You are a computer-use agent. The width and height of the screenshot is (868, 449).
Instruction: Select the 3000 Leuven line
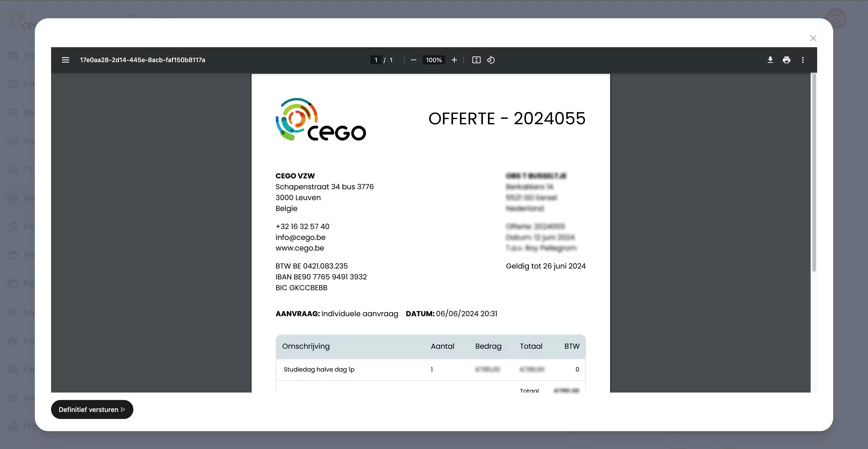[x=298, y=198]
